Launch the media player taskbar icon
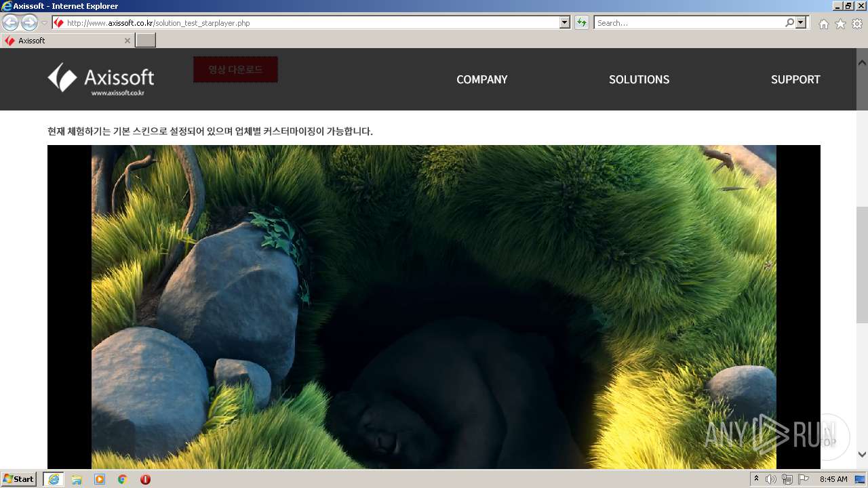Viewport: 868px width, 488px height. (100, 479)
